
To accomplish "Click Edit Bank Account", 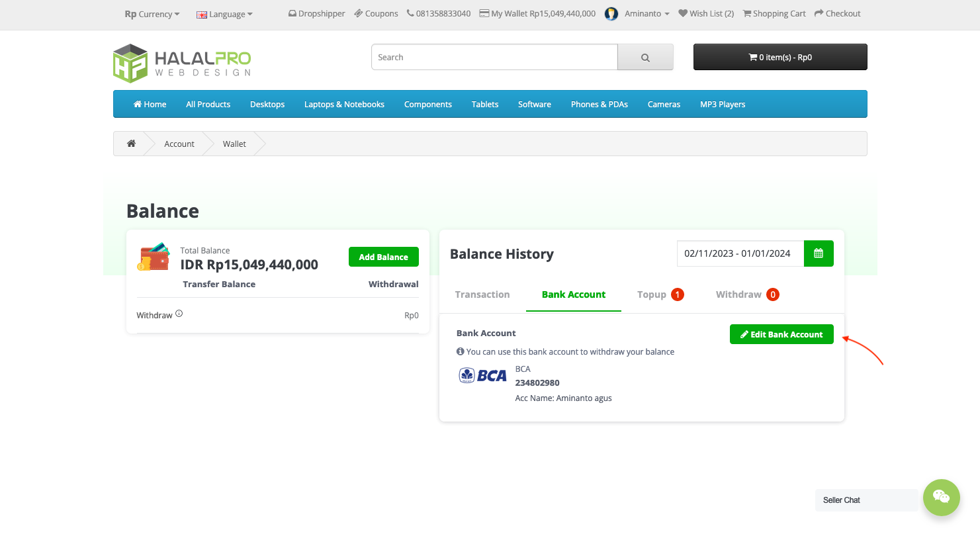I will click(781, 334).
